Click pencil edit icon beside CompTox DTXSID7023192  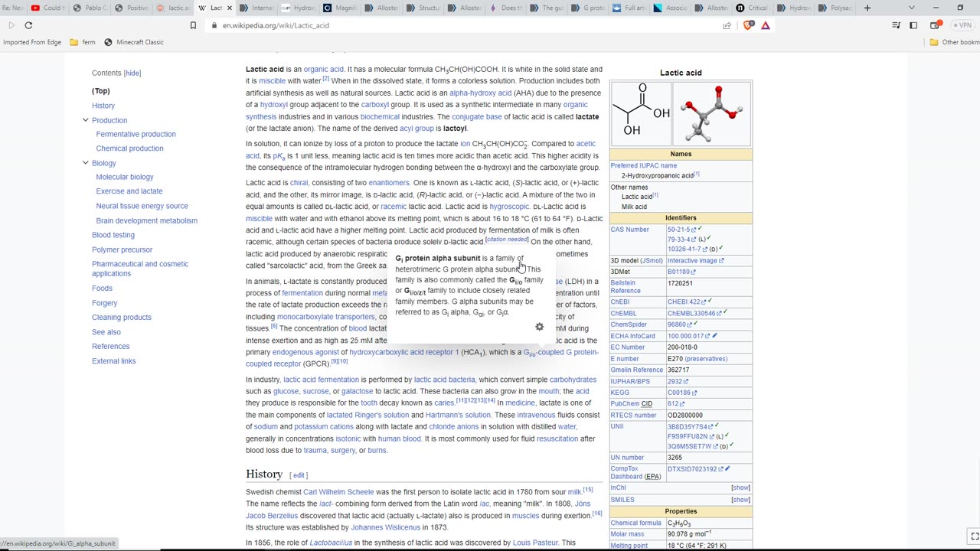coord(727,469)
